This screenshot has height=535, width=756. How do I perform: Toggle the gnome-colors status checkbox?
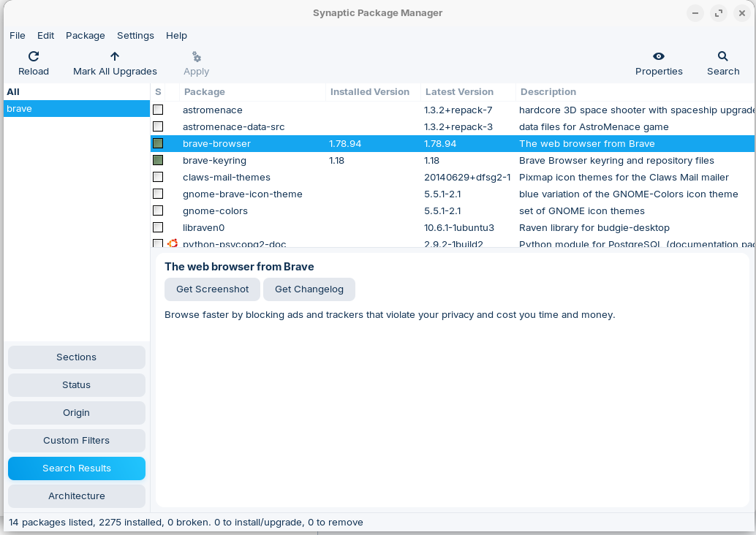pyautogui.click(x=158, y=210)
